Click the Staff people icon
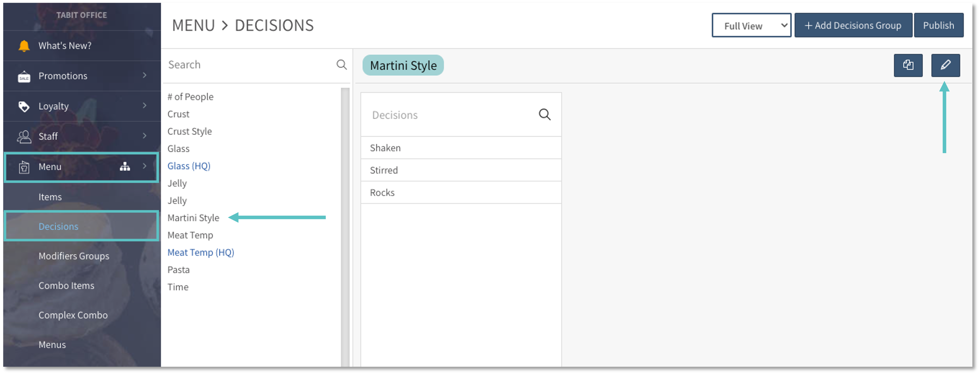The width and height of the screenshot is (980, 375). click(24, 136)
